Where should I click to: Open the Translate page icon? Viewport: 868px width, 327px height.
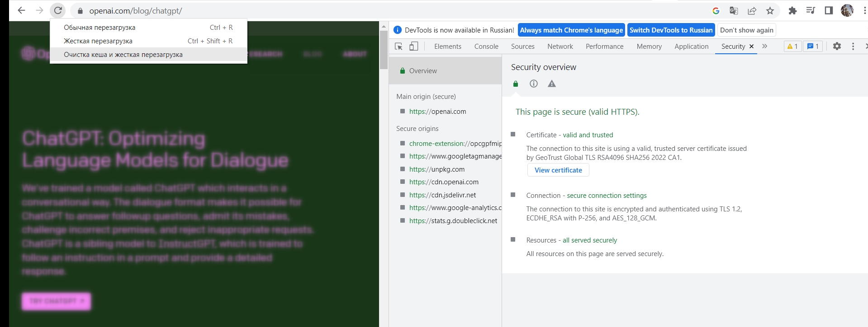pos(734,11)
